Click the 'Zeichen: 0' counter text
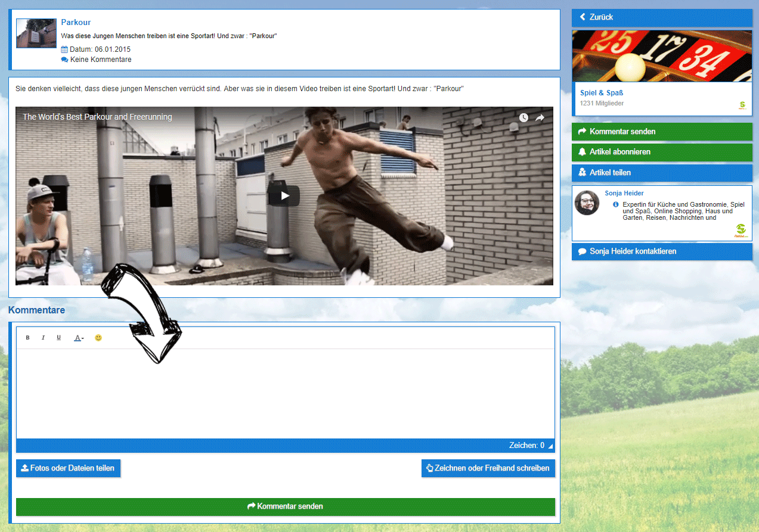The height and width of the screenshot is (532, 759). 526,446
